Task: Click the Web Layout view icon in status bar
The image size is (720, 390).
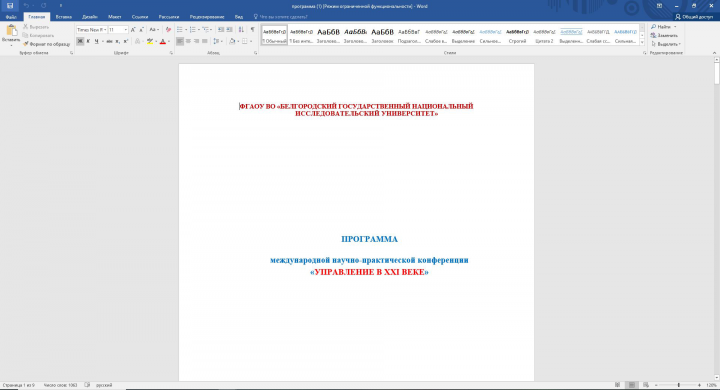Action: (x=646, y=385)
